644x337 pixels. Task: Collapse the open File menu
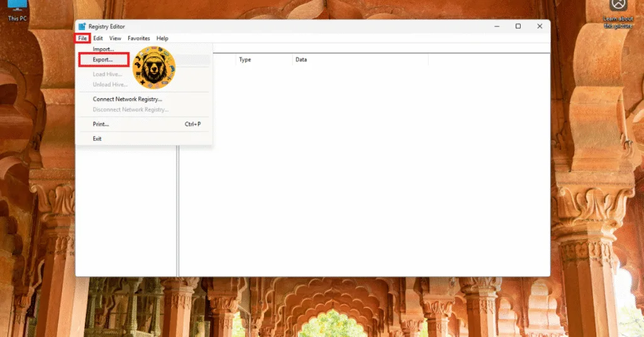(x=82, y=38)
